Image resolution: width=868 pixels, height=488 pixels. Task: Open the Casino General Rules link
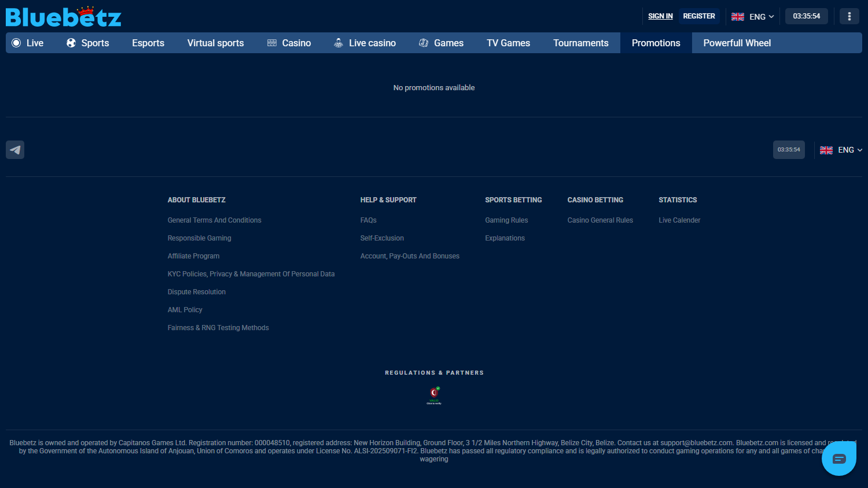[x=600, y=220]
